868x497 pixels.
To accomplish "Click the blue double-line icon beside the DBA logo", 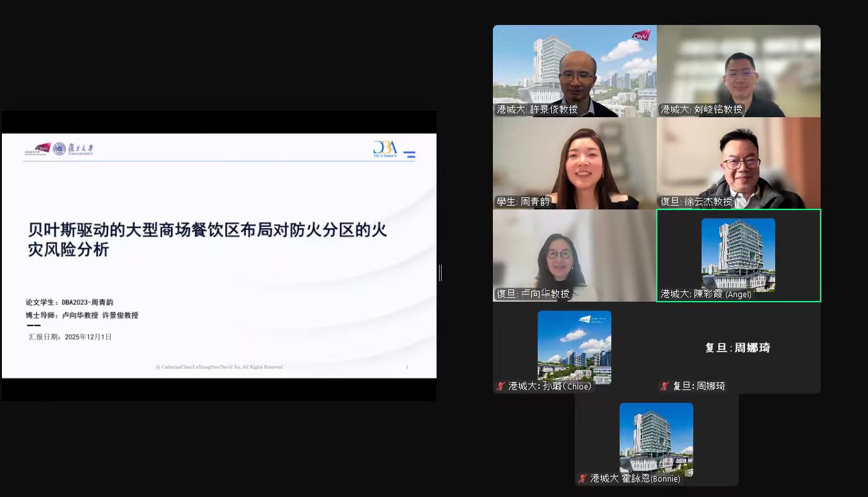I will (x=410, y=154).
